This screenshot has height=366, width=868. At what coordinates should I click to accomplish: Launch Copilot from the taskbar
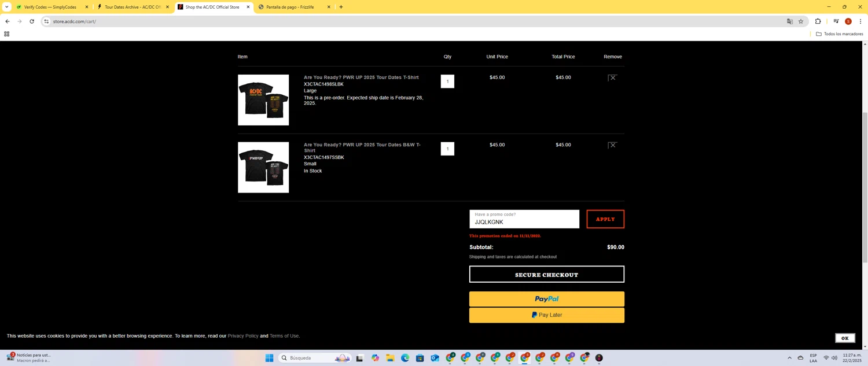(x=375, y=358)
